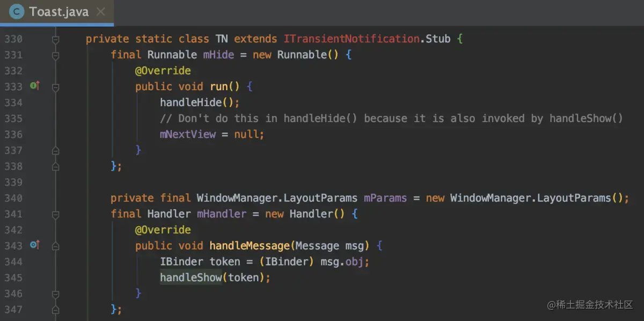Viewport: 644px width, 321px height.
Task: Click fold end marker on line 337
Action: click(55, 151)
